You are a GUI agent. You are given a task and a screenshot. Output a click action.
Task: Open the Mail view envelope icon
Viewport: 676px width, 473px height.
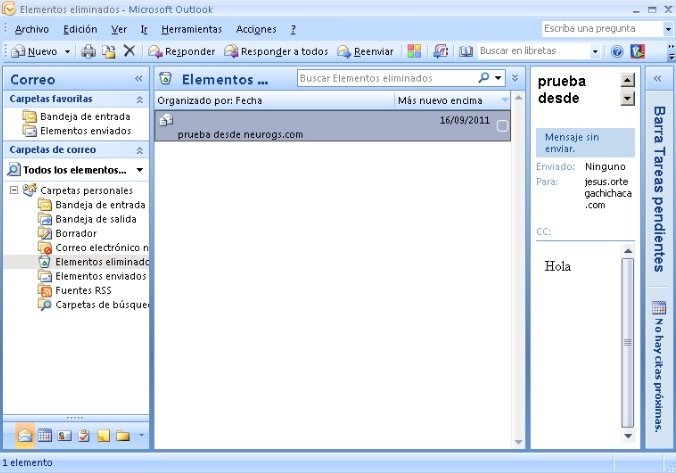coord(25,435)
